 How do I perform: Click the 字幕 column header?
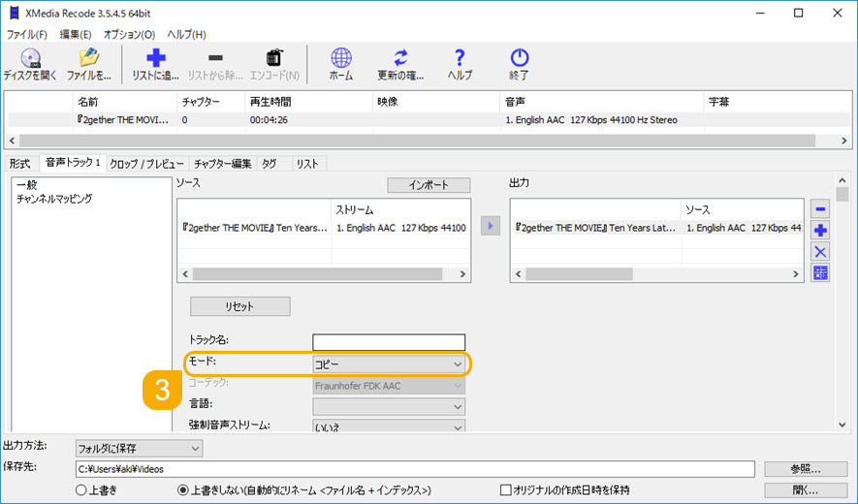pyautogui.click(x=778, y=102)
